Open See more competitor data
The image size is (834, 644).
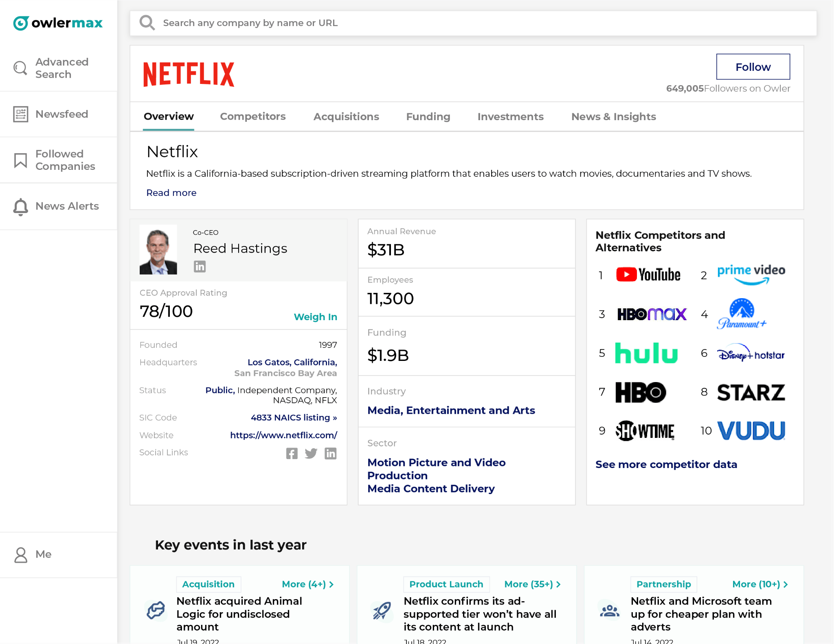pyautogui.click(x=666, y=464)
